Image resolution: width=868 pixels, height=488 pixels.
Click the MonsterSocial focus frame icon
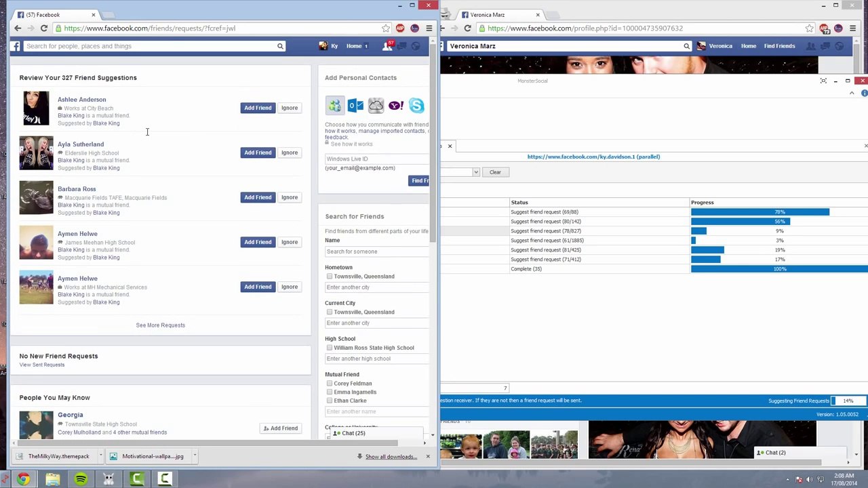[x=823, y=81]
